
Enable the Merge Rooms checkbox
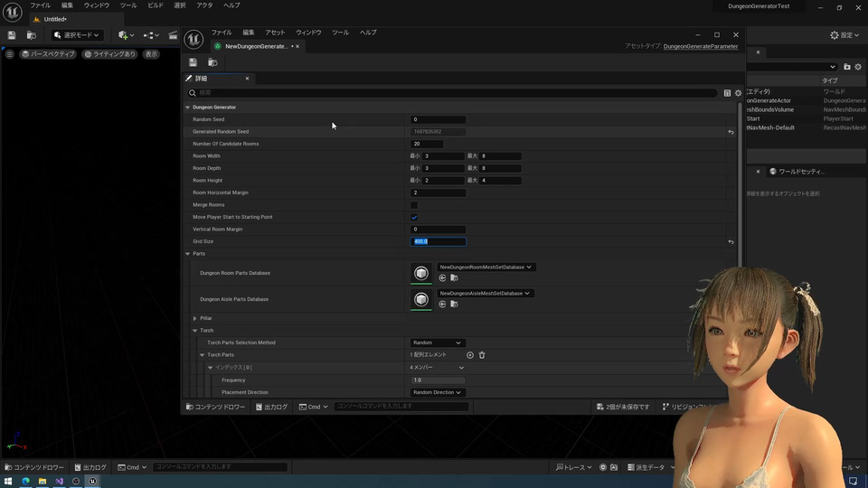pos(414,205)
